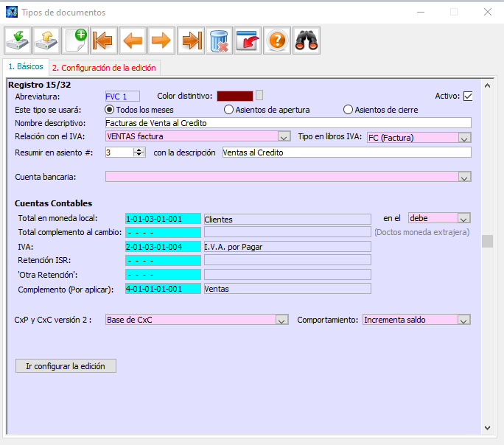Click the load-from-disk yellow arrow icon
The width and height of the screenshot is (504, 445).
[46, 41]
